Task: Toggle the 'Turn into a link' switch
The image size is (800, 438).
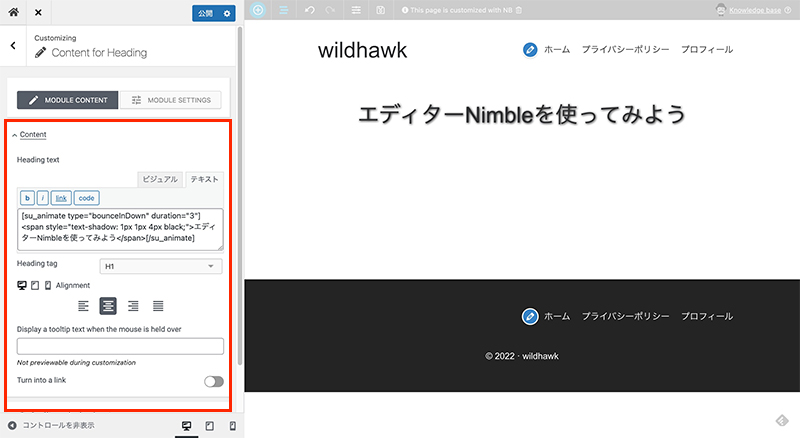Action: point(213,381)
